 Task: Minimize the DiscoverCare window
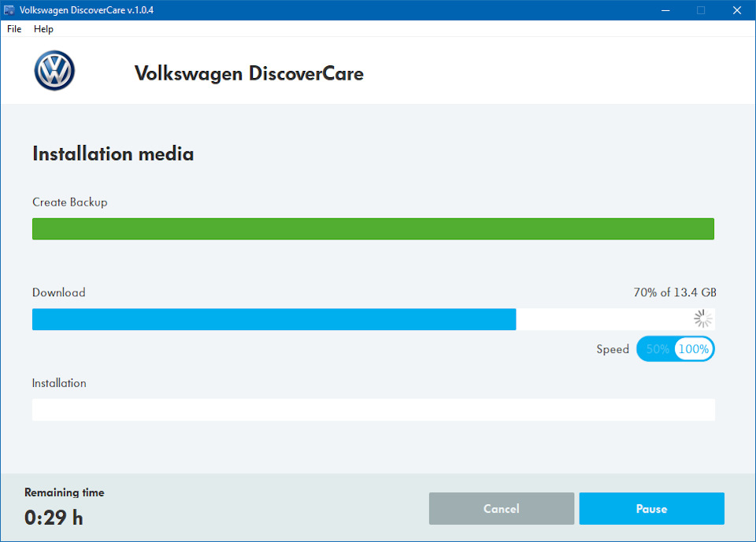[665, 10]
